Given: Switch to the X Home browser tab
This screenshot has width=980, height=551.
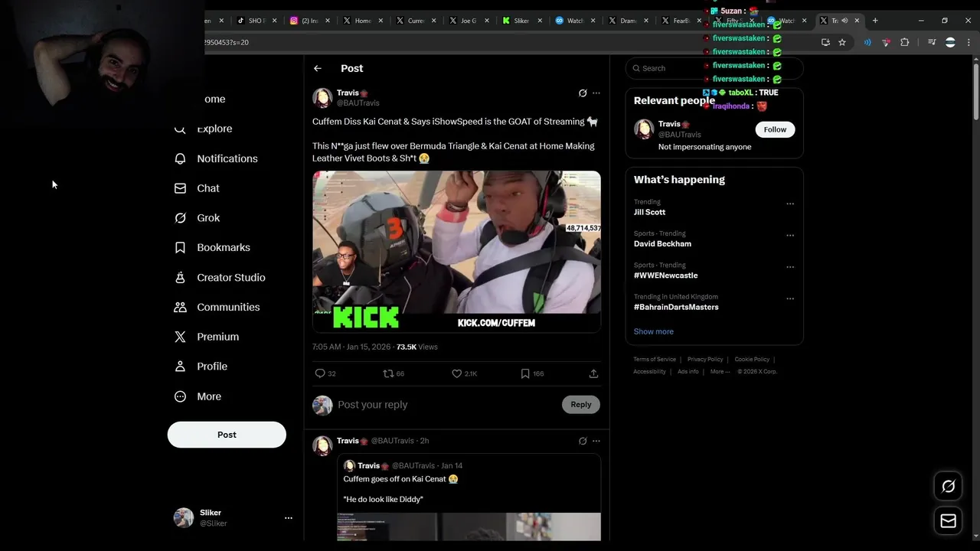Looking at the screenshot, I should 362,21.
